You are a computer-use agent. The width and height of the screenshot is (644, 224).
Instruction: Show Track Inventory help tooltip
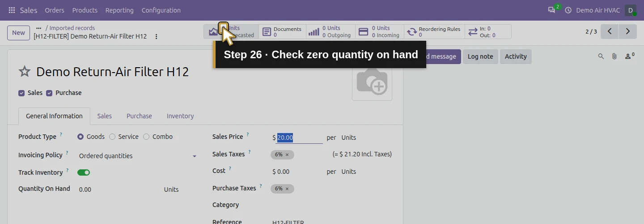67,170
